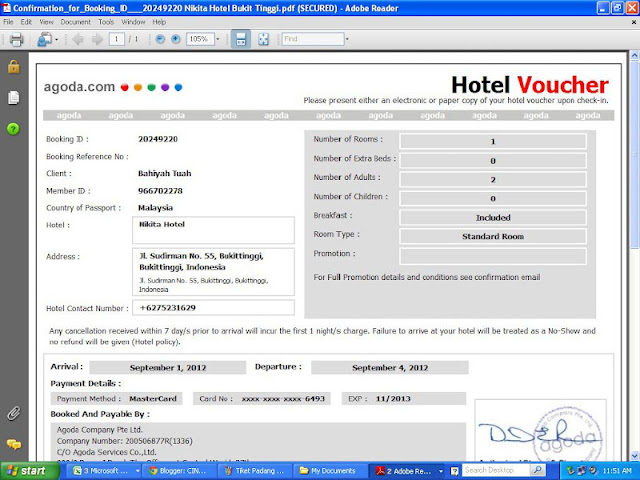Open the Find options dropdown arrow

click(347, 39)
